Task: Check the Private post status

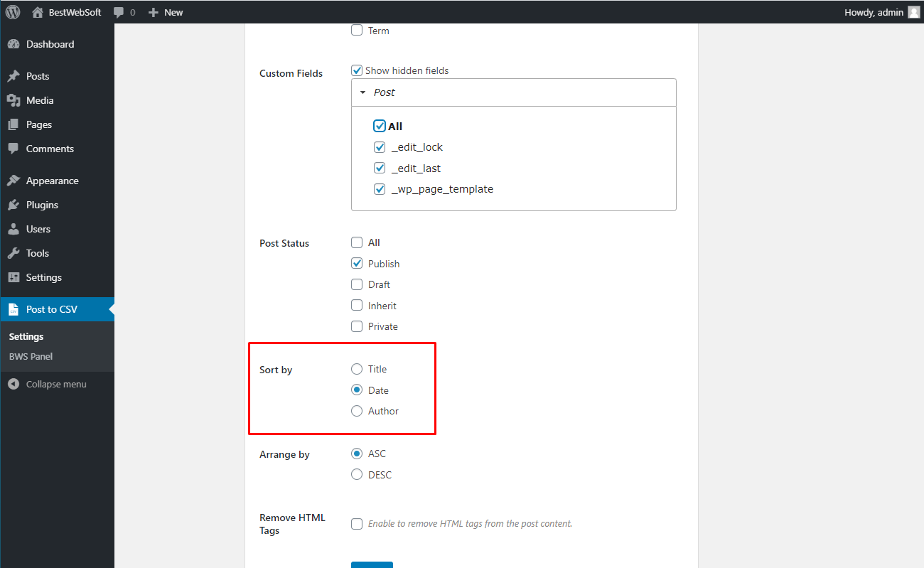Action: pos(357,326)
